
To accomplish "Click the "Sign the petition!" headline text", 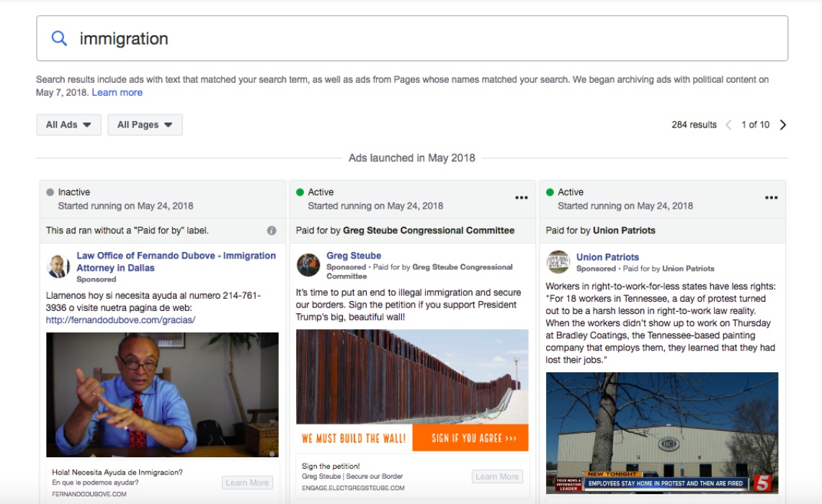I will tap(331, 467).
